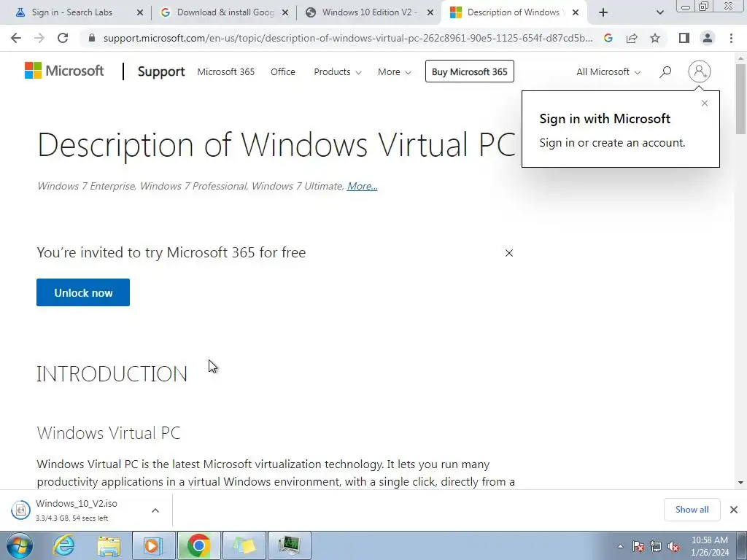Viewport: 747px width, 560px height.
Task: Switch to Sign in - Search Labs tab
Action: [x=72, y=13]
